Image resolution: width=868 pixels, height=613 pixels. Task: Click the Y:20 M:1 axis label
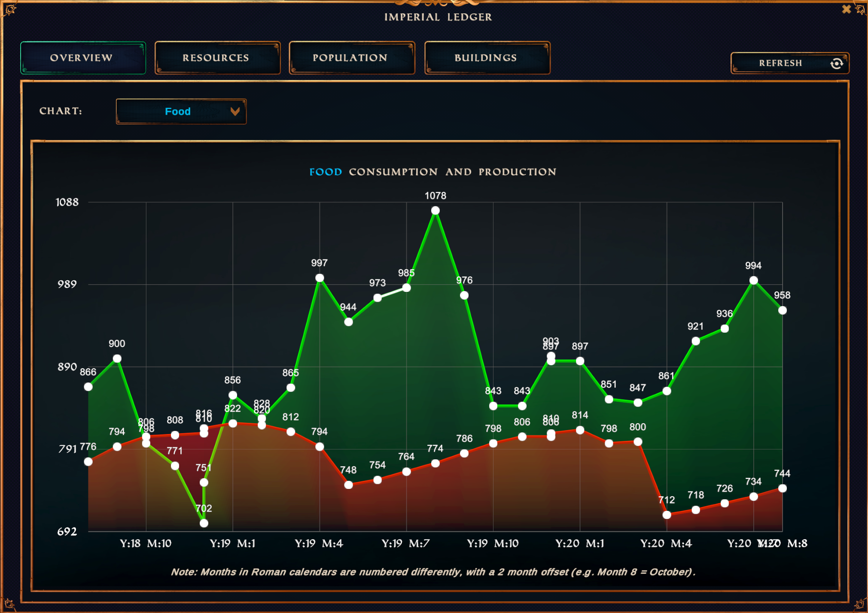pos(579,543)
